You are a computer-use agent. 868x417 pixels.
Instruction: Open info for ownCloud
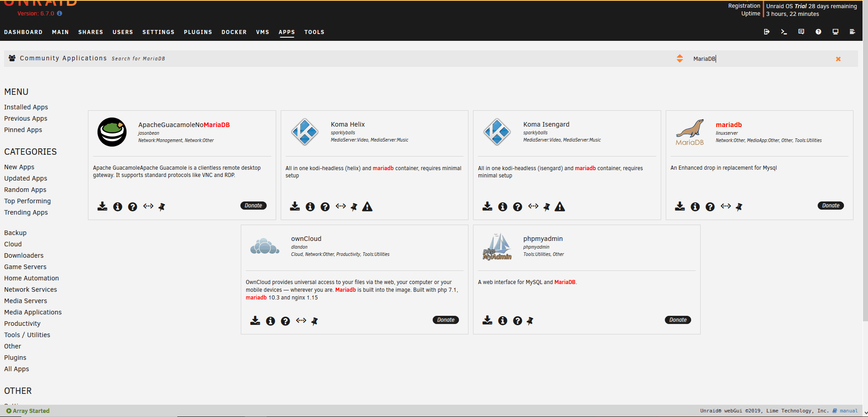click(x=270, y=321)
